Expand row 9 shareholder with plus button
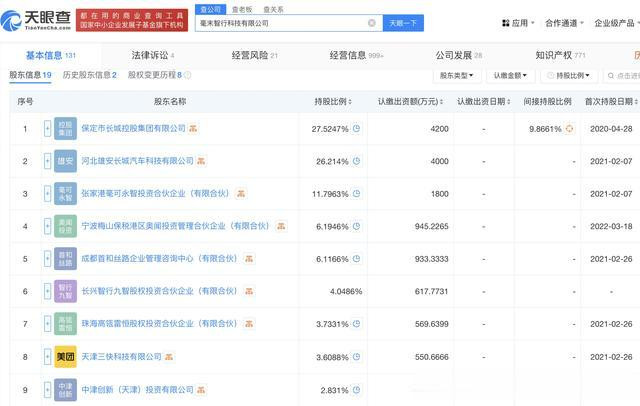 point(47,390)
